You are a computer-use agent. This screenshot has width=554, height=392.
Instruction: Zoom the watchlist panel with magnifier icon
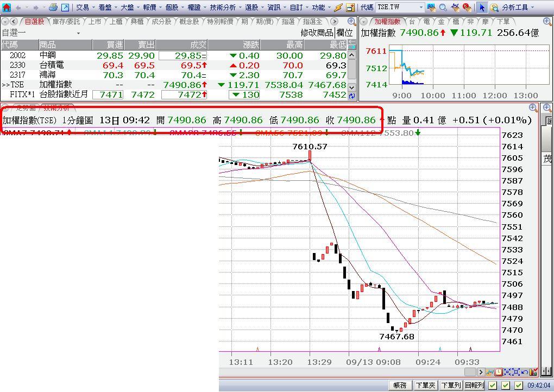coord(351,22)
